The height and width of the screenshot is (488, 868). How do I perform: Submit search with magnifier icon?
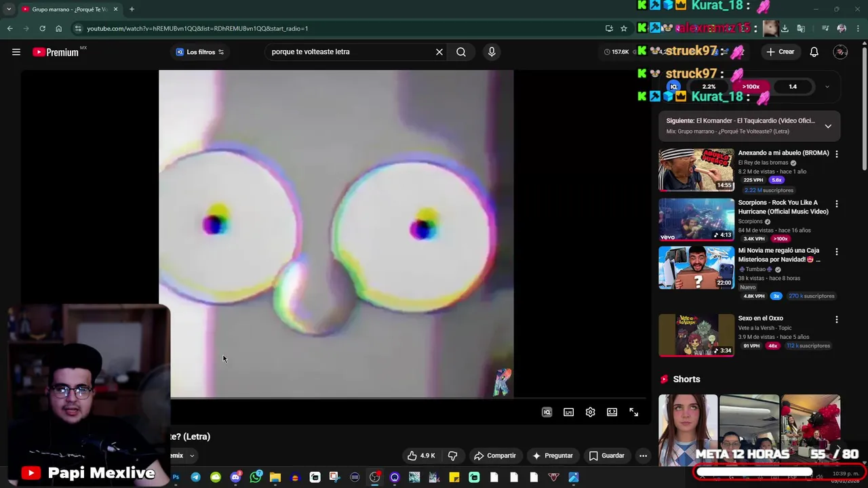(461, 52)
